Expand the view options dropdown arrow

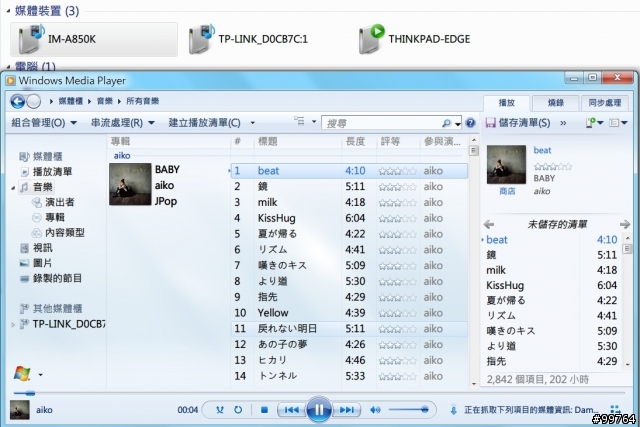coord(314,122)
